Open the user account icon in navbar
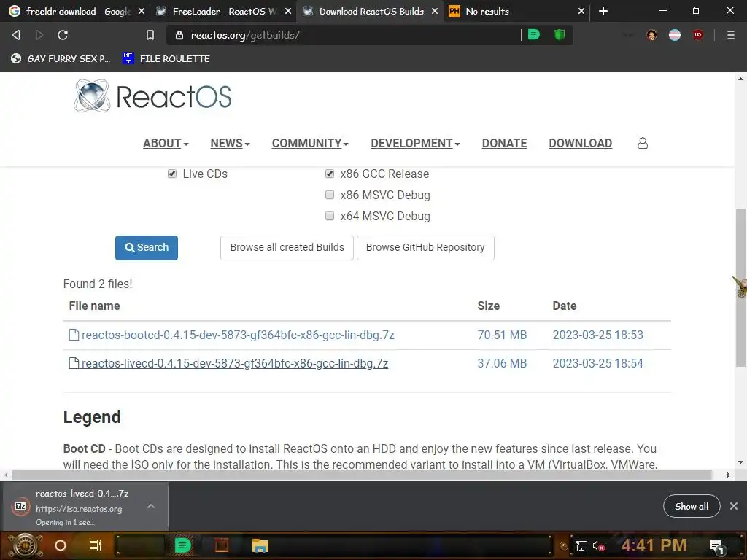The image size is (747, 560). 642,143
